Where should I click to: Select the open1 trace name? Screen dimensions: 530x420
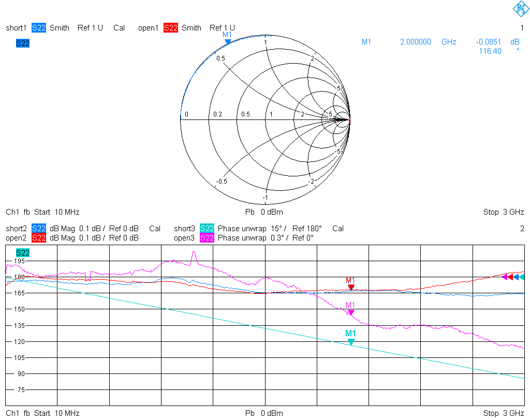[148, 28]
